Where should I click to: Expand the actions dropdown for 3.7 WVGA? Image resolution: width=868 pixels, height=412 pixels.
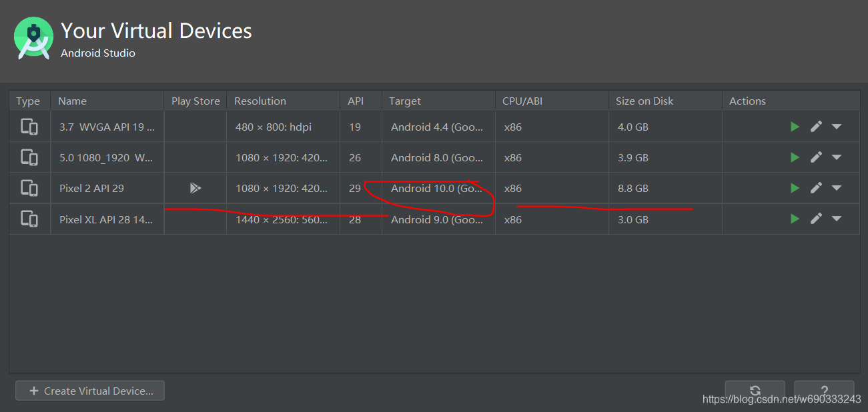[837, 126]
